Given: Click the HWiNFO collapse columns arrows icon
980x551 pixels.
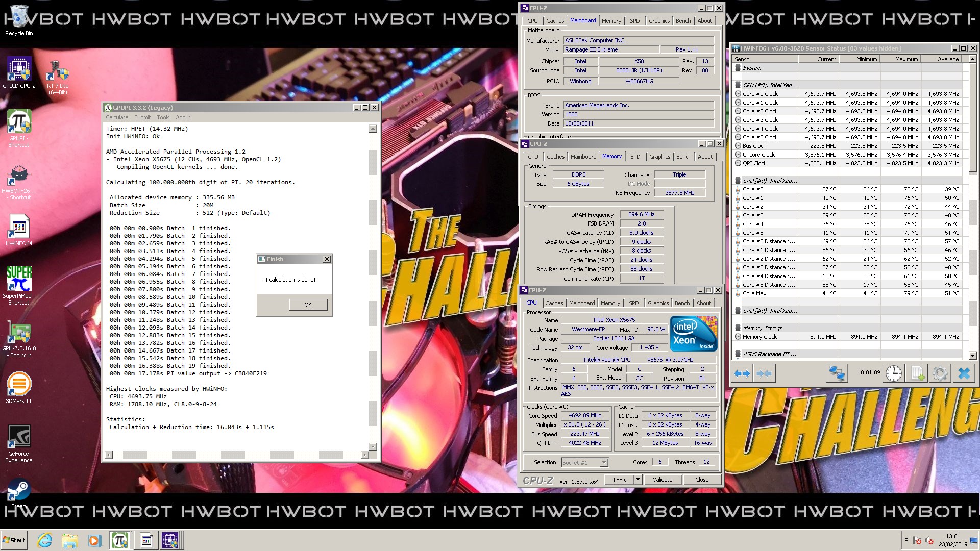Looking at the screenshot, I should coord(764,374).
